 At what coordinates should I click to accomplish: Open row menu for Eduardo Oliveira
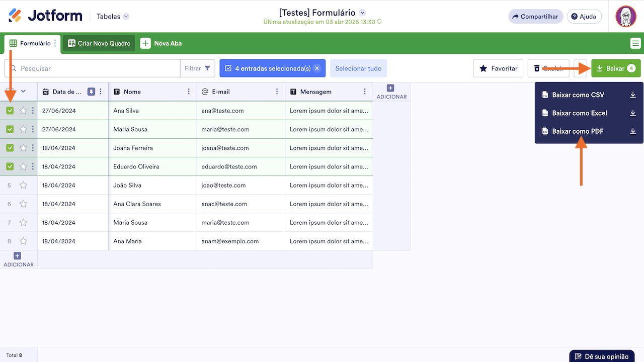(33, 166)
